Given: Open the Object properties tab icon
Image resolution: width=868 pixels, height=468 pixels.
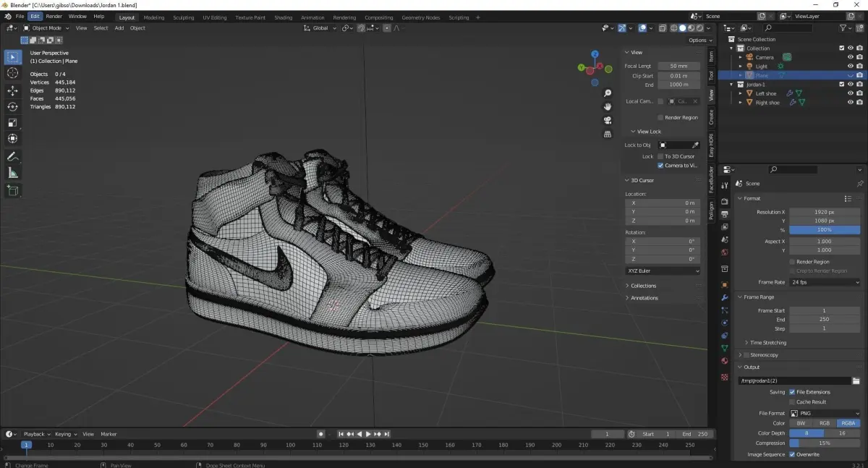Looking at the screenshot, I should pyautogui.click(x=725, y=285).
